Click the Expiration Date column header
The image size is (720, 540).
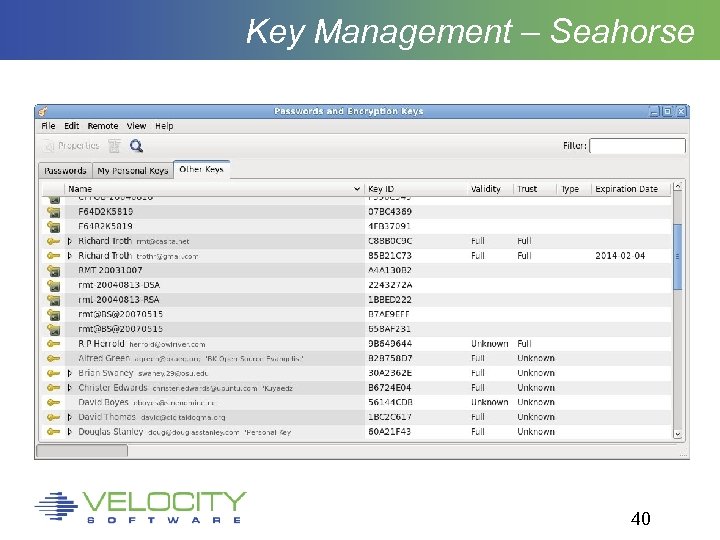pyautogui.click(x=630, y=189)
